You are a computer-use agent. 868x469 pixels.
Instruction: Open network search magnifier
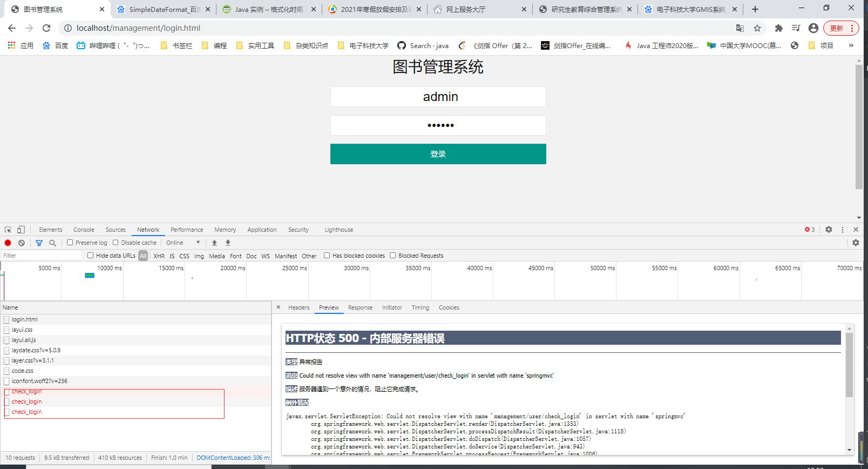52,243
